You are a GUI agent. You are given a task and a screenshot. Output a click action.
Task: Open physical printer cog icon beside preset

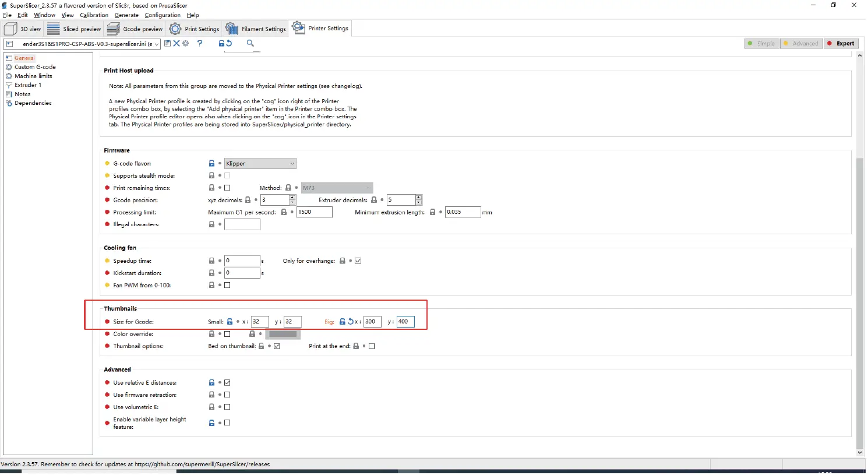[x=186, y=44]
